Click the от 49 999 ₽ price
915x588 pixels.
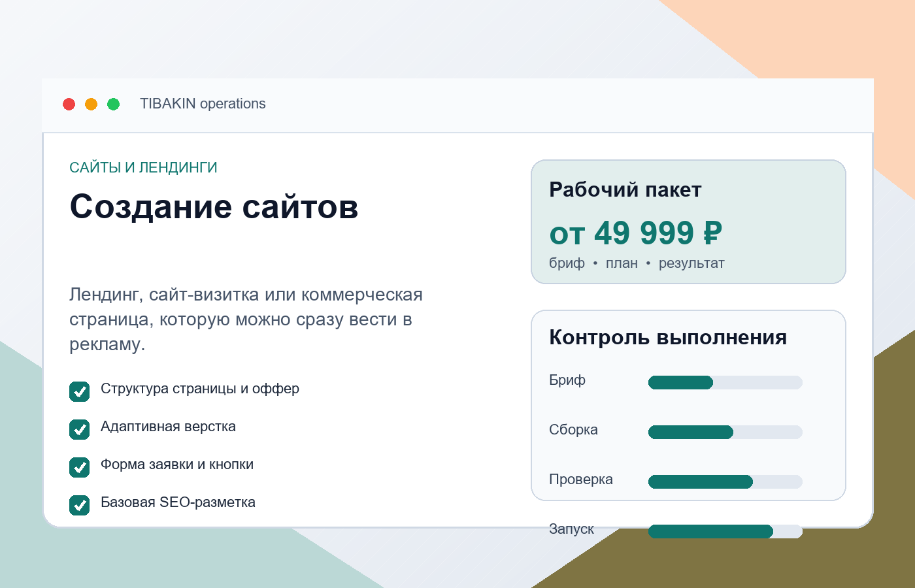pos(635,233)
